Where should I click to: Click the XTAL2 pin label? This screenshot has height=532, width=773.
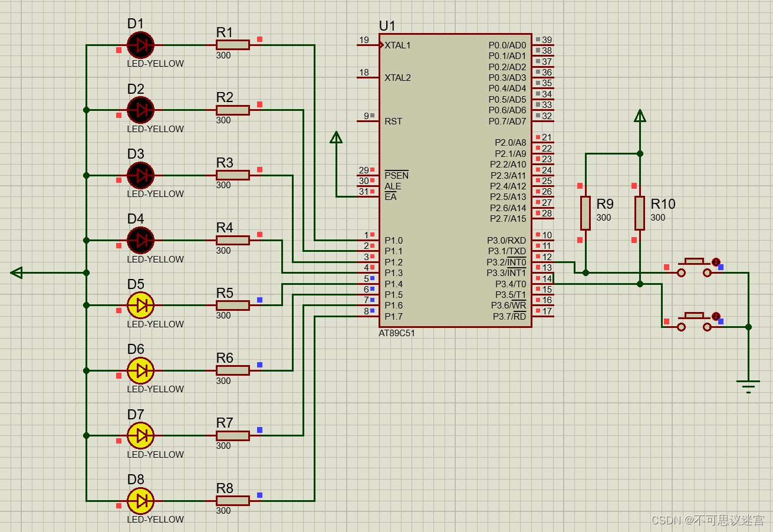pyautogui.click(x=397, y=77)
